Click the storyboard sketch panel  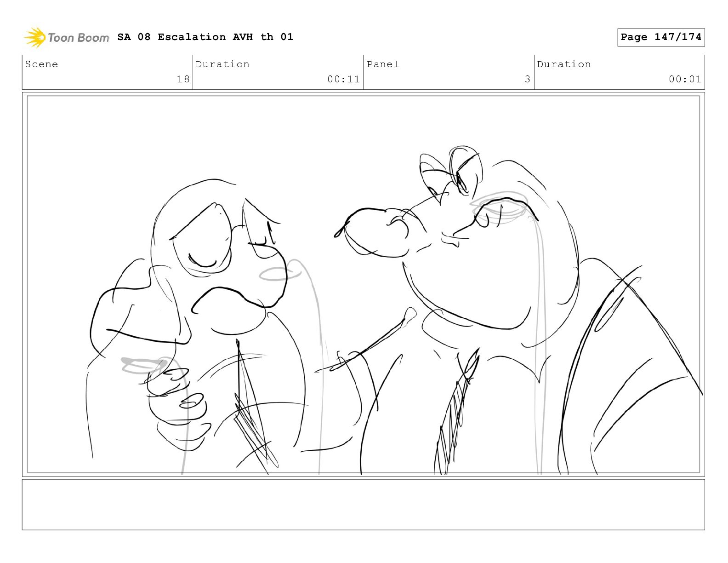[364, 284]
